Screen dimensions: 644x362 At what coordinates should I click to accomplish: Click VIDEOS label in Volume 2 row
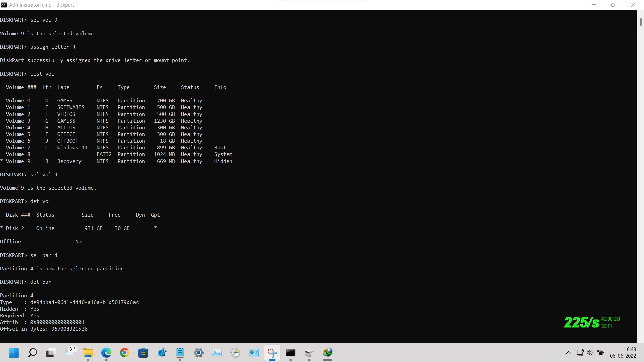coord(66,114)
